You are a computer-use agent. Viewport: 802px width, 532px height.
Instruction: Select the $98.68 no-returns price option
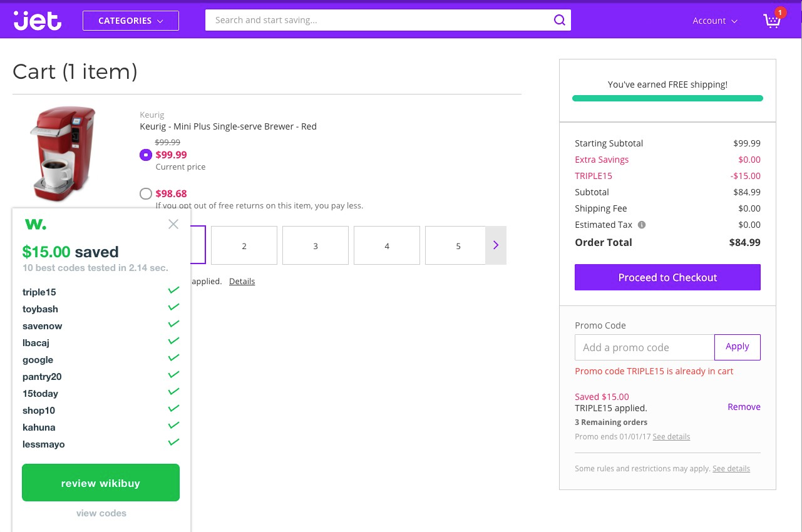(146, 193)
